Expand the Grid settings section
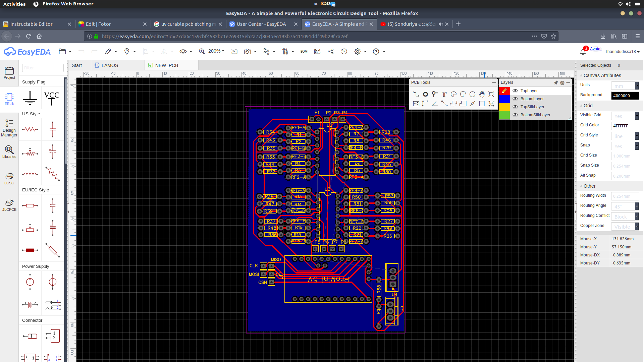The image size is (644, 362). 582,106
